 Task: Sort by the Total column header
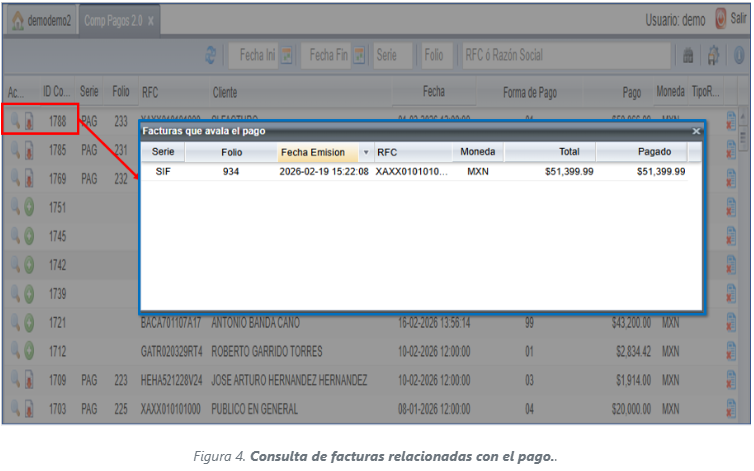coord(549,152)
